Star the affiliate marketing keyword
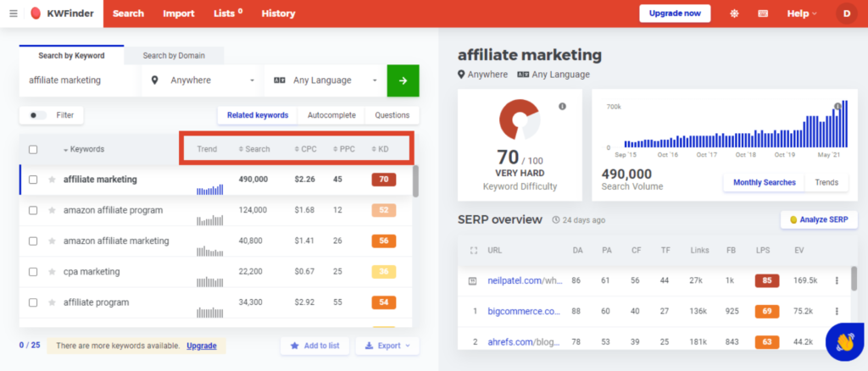This screenshot has width=868, height=371. click(52, 180)
